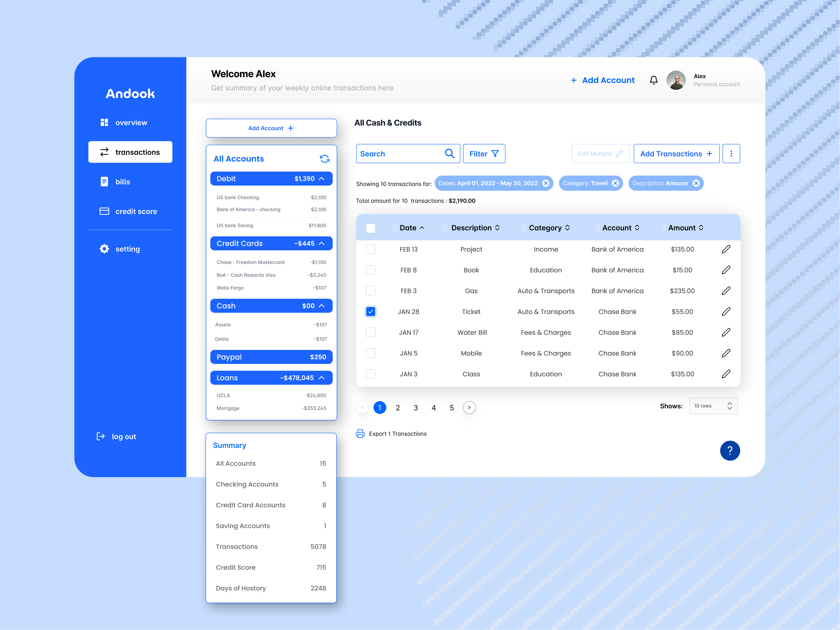Click the printer icon next to Export
Screen dimensions: 840x630
pyautogui.click(x=360, y=434)
